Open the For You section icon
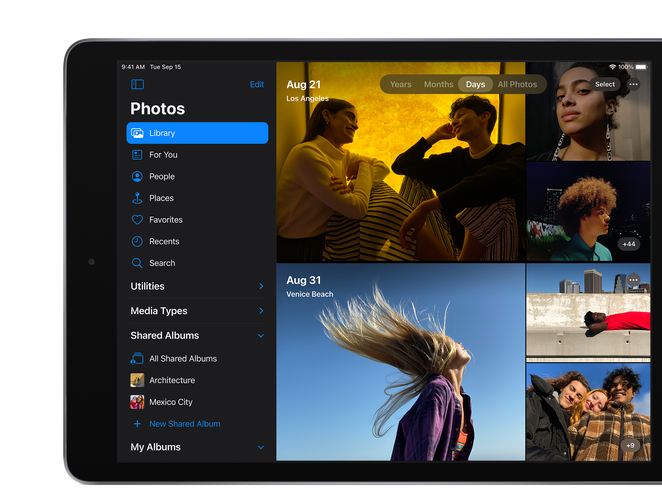The width and height of the screenshot is (662, 497). (138, 155)
